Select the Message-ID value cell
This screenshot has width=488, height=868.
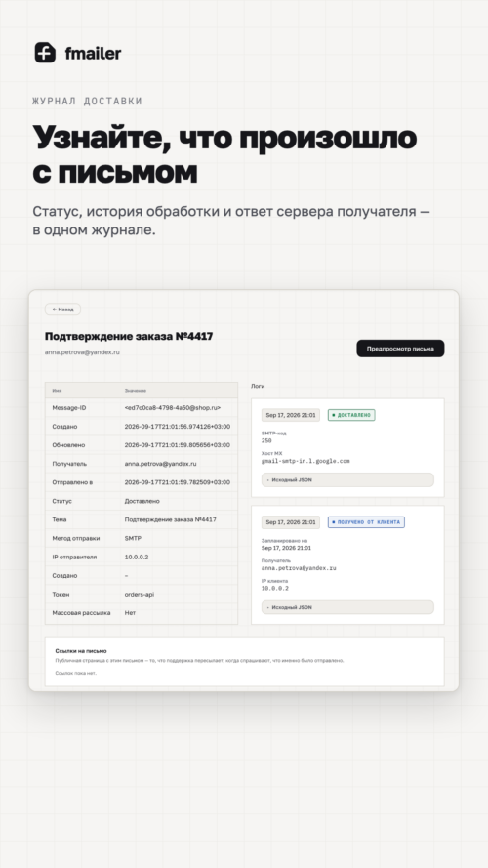(x=173, y=408)
